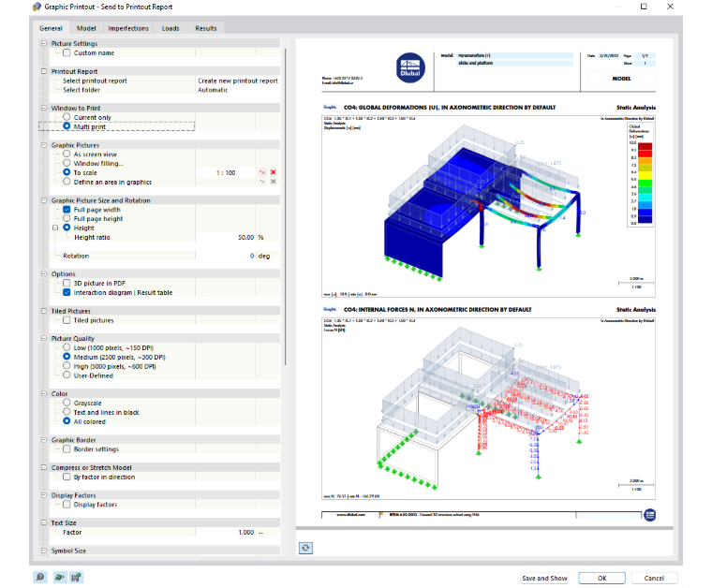Click the save-as-default icon in bottom toolbar
The height and width of the screenshot is (588, 712).
pyautogui.click(x=76, y=577)
